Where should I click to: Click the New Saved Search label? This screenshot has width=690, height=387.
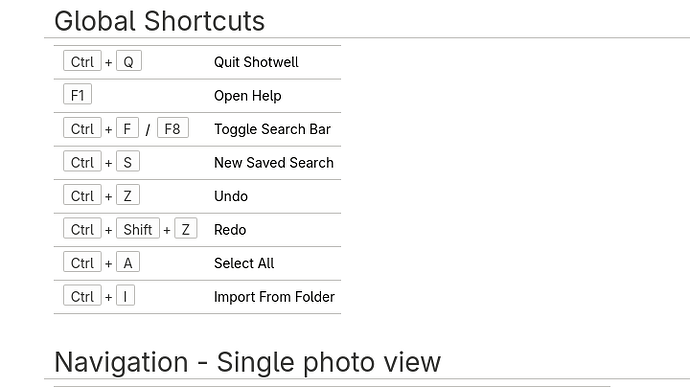274,162
